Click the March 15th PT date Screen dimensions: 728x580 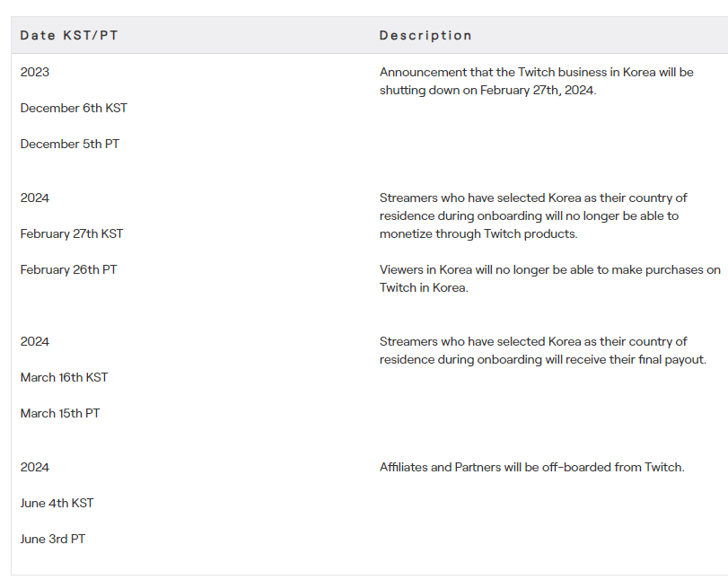(60, 413)
